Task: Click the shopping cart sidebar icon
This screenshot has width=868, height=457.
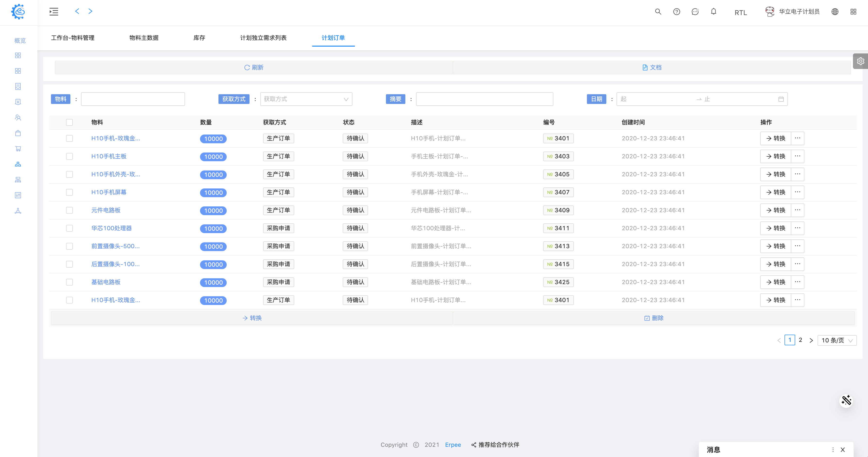Action: 18,149
